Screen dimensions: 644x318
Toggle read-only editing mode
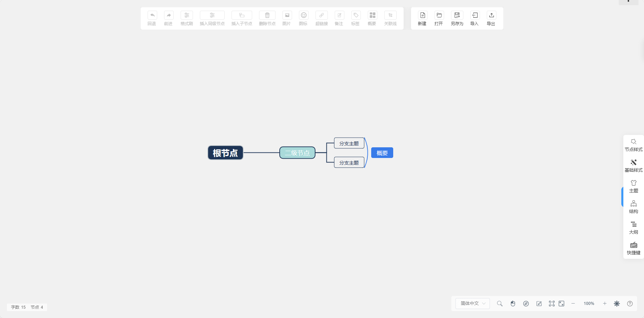pyautogui.click(x=539, y=303)
